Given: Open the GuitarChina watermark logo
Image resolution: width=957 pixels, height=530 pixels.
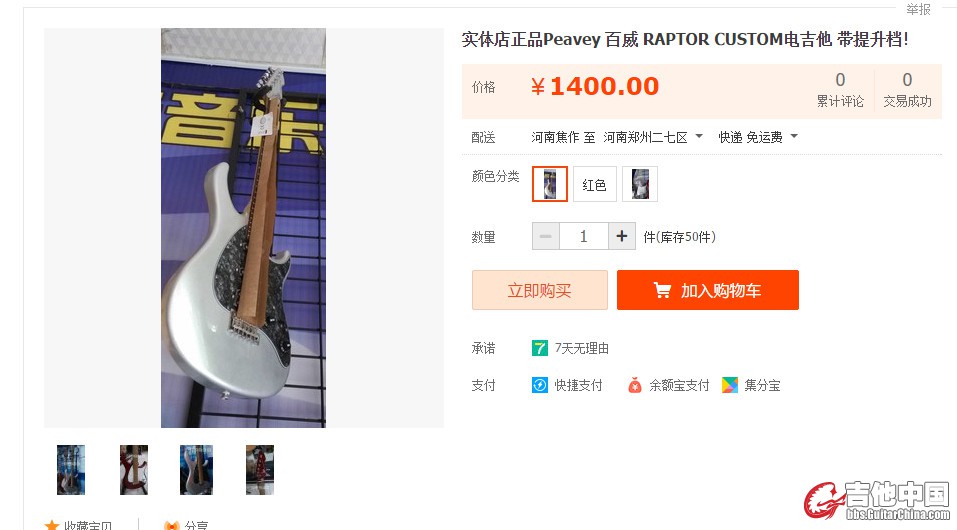Looking at the screenshot, I should pos(876,500).
